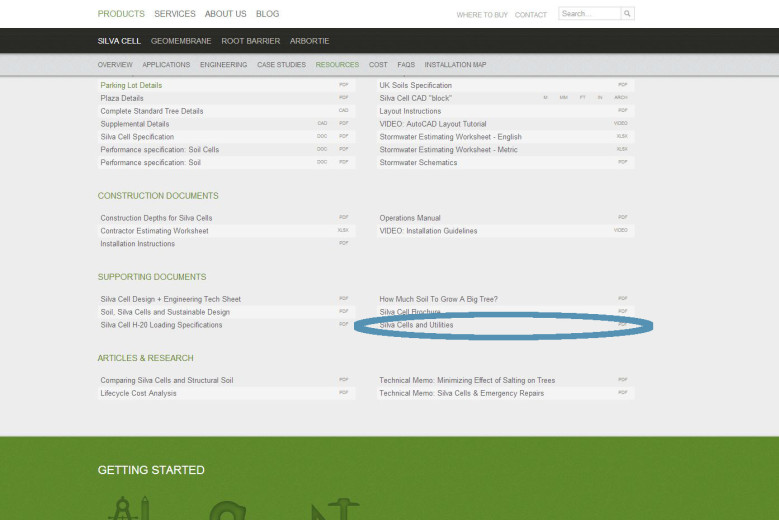Select ROOT BARRIER product tab

[x=251, y=41]
